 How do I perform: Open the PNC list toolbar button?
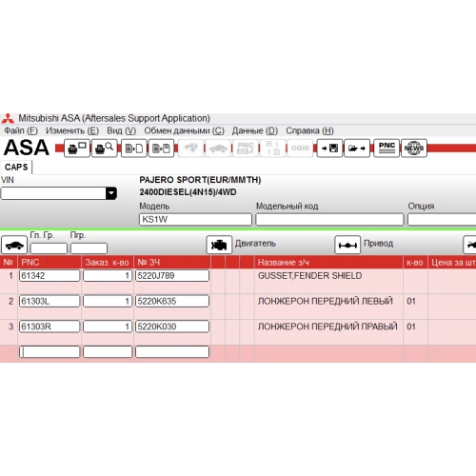(x=387, y=149)
